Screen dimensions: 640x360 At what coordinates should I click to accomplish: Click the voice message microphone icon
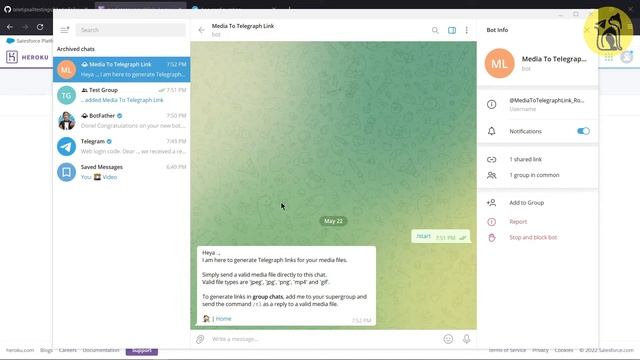pos(466,339)
